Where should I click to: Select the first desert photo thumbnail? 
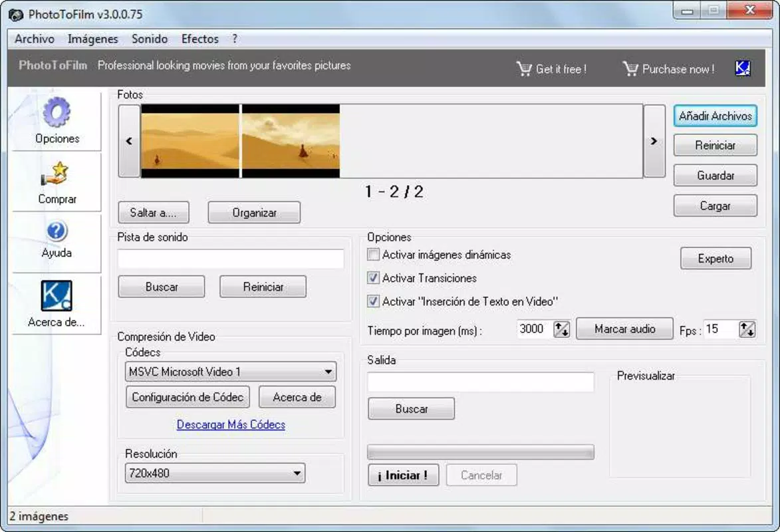point(190,141)
